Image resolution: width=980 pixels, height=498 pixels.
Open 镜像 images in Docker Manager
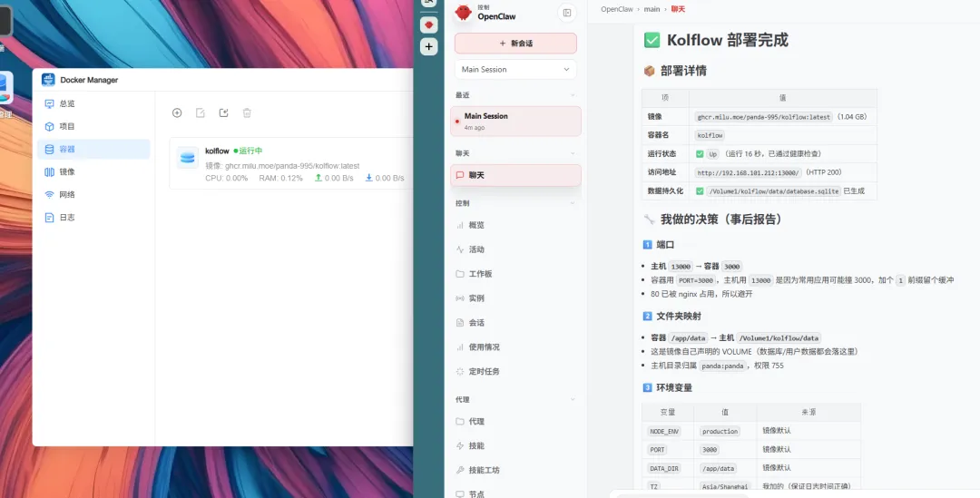[93, 171]
